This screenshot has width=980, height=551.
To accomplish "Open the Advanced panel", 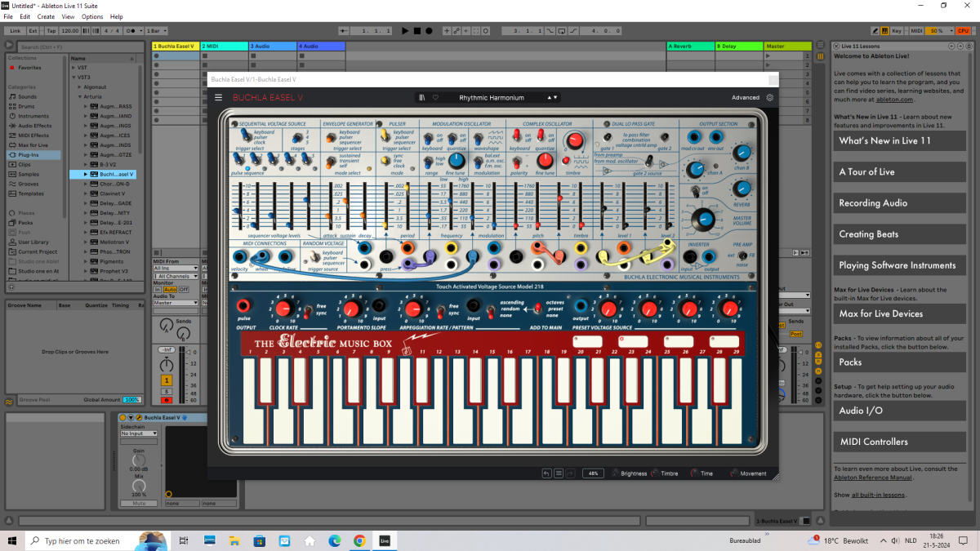I will [745, 97].
